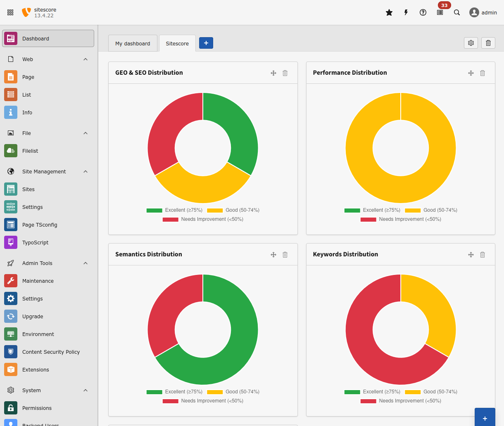The width and height of the screenshot is (504, 426).
Task: Click the bookmarks star icon
Action: 389,12
